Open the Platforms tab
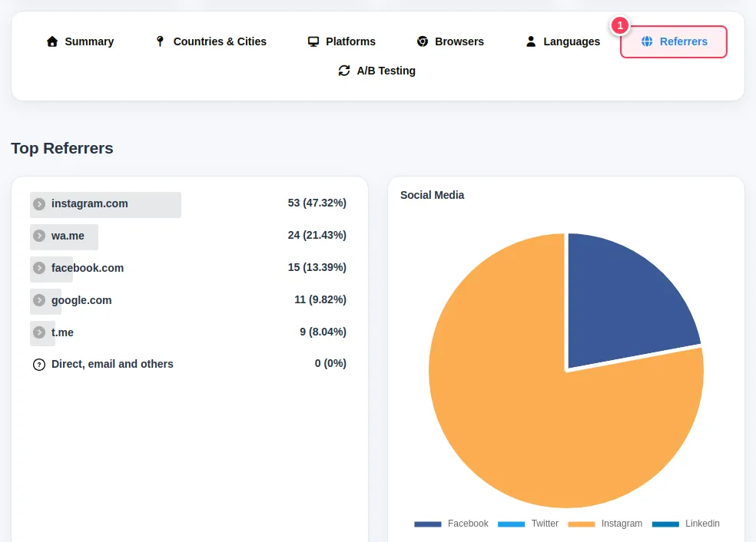The image size is (756, 542). 341,41
